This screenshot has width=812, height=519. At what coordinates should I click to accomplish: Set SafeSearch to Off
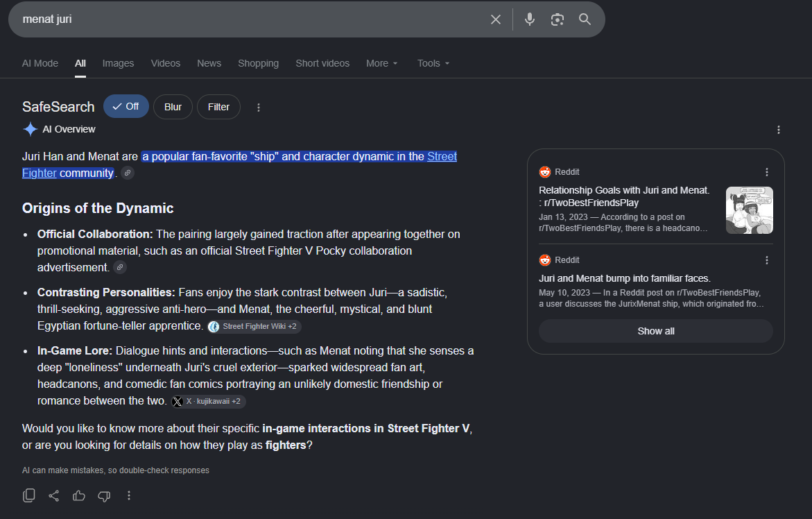[x=126, y=107]
